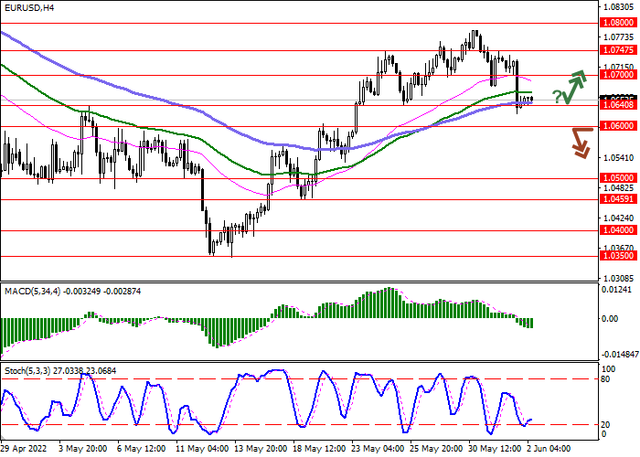The image size is (640, 457).
Task: Select the 1.06000 red price level label
Action: tap(619, 126)
